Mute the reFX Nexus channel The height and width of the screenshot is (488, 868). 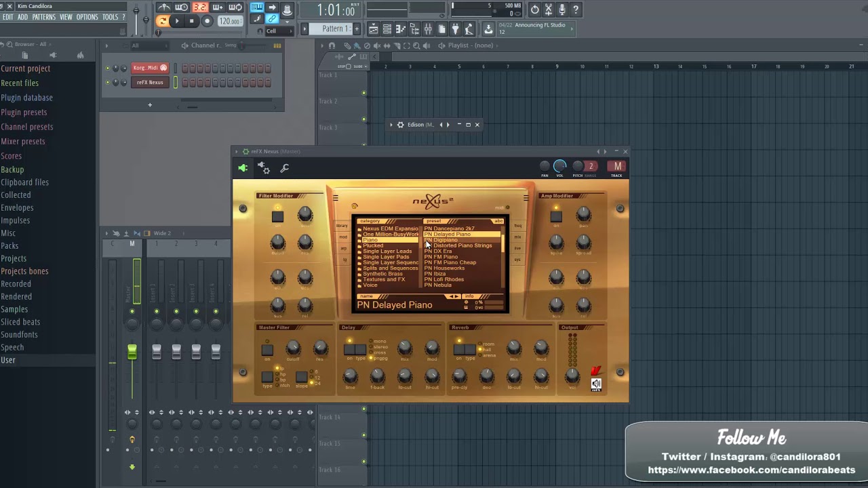[107, 83]
